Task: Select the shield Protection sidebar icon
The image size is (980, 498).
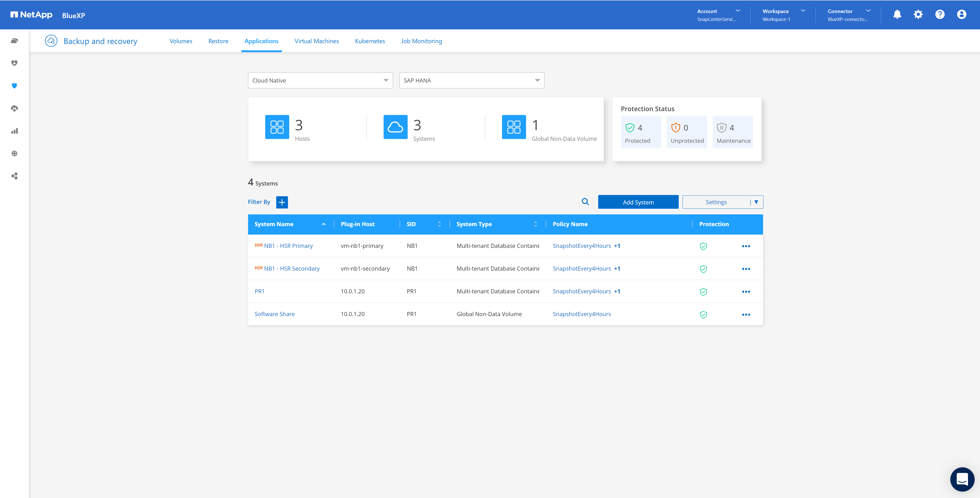Action: 15,86
